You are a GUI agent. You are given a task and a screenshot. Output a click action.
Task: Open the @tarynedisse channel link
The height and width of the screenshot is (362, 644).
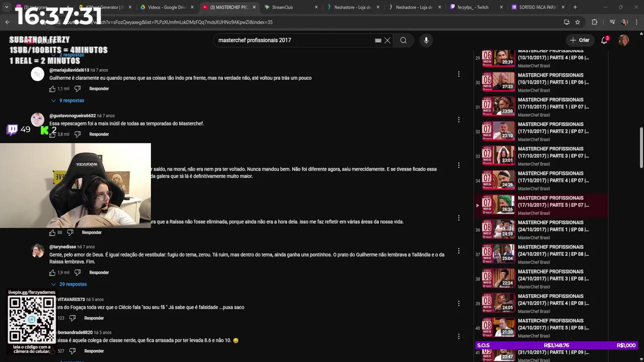63,247
